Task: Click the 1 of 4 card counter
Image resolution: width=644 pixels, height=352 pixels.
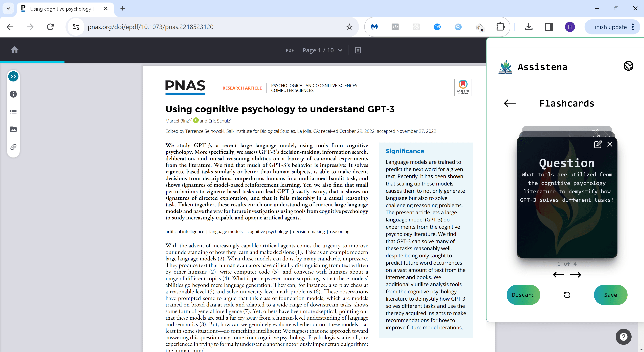Action: point(567,264)
